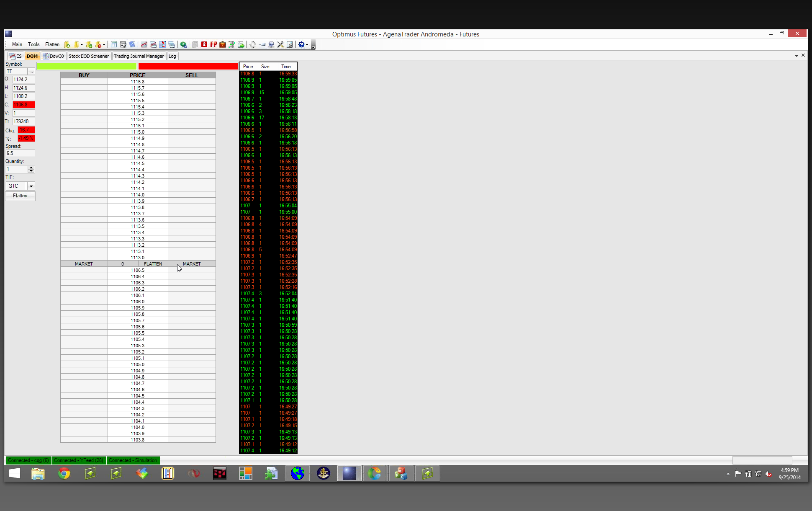The height and width of the screenshot is (511, 812).
Task: Click the order ticket toolbar icon
Action: click(123, 44)
